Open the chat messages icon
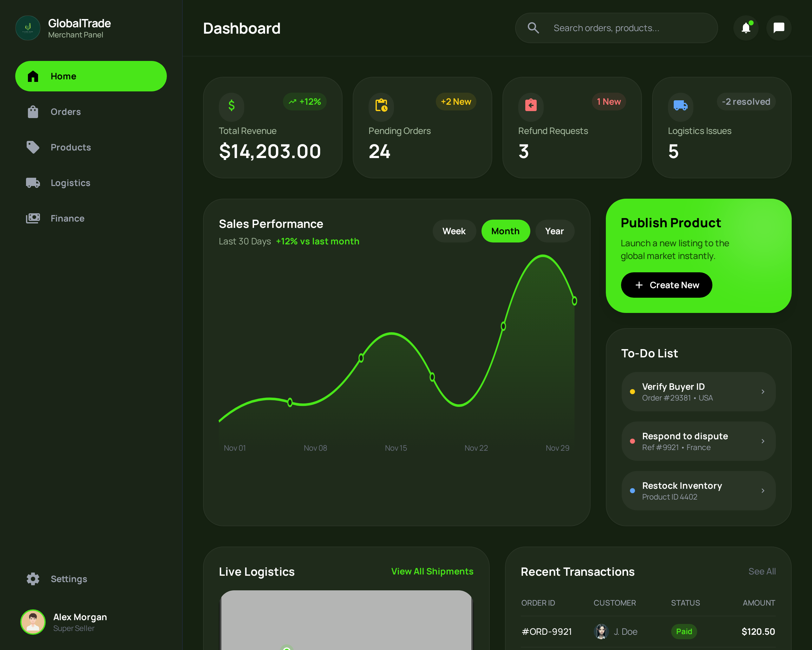This screenshot has height=650, width=812. coord(778,28)
